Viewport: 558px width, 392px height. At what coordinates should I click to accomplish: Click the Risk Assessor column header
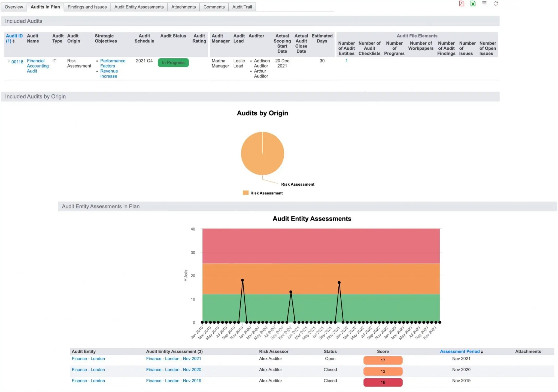tap(274, 351)
